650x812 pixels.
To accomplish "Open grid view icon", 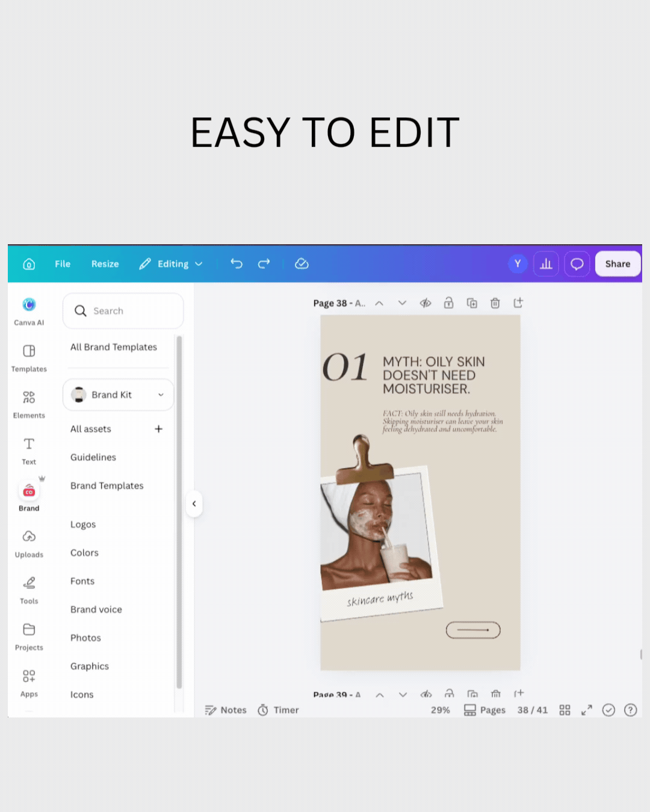I will tap(565, 710).
